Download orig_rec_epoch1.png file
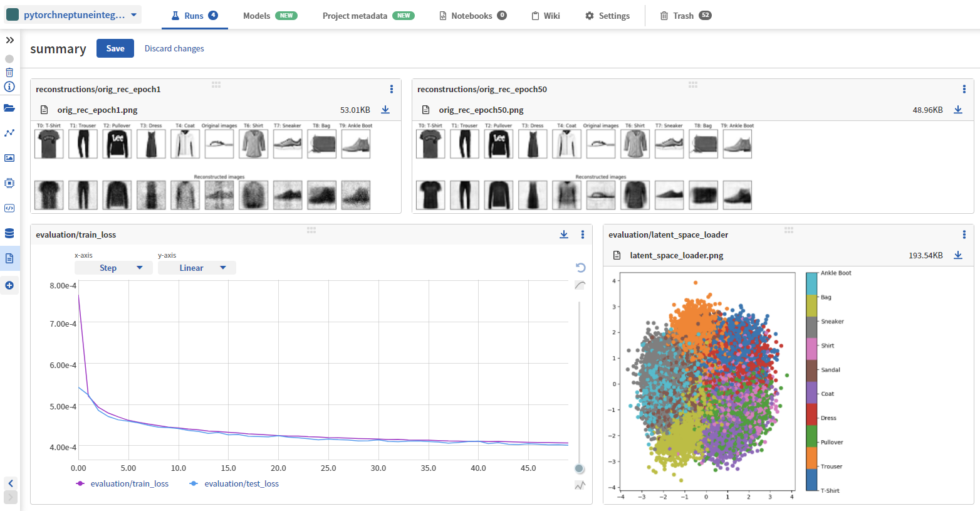Screen dimensions: 980x511 [x=385, y=110]
